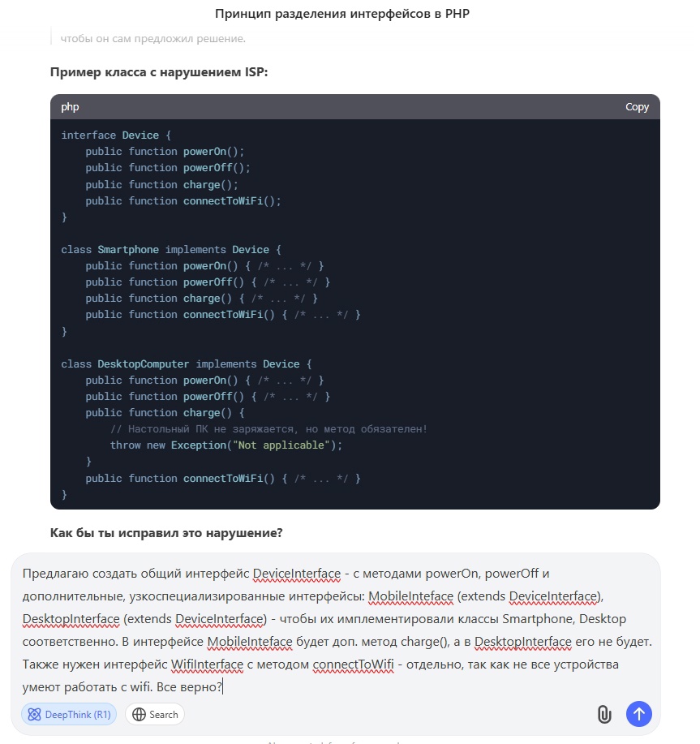This screenshot has width=700, height=744.
Task: Click the php language label
Action: (x=70, y=107)
